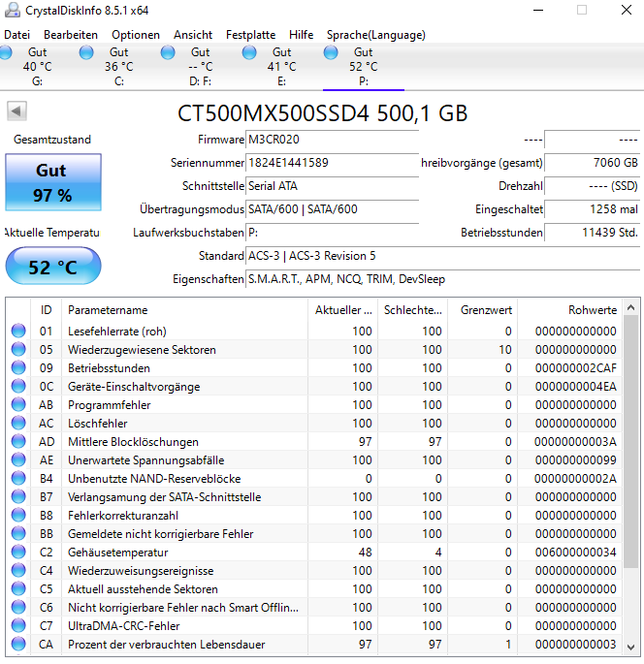
Task: Click the ID column header
Action: (x=47, y=310)
